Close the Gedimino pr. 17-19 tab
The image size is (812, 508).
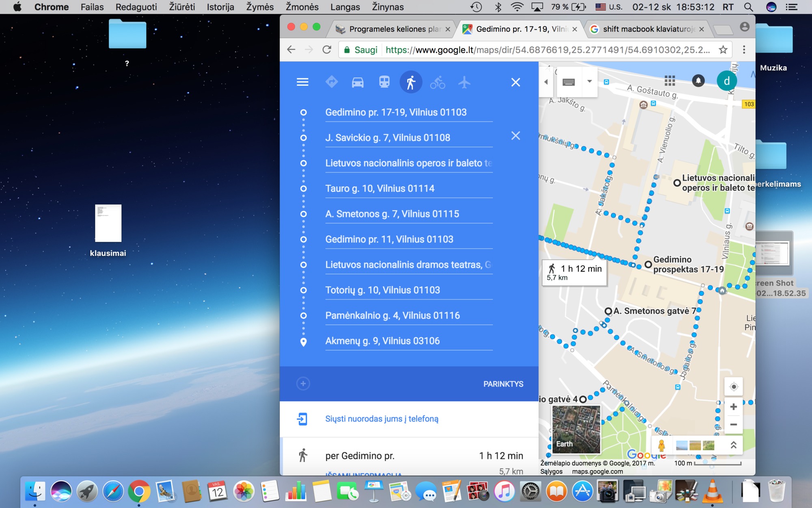574,29
